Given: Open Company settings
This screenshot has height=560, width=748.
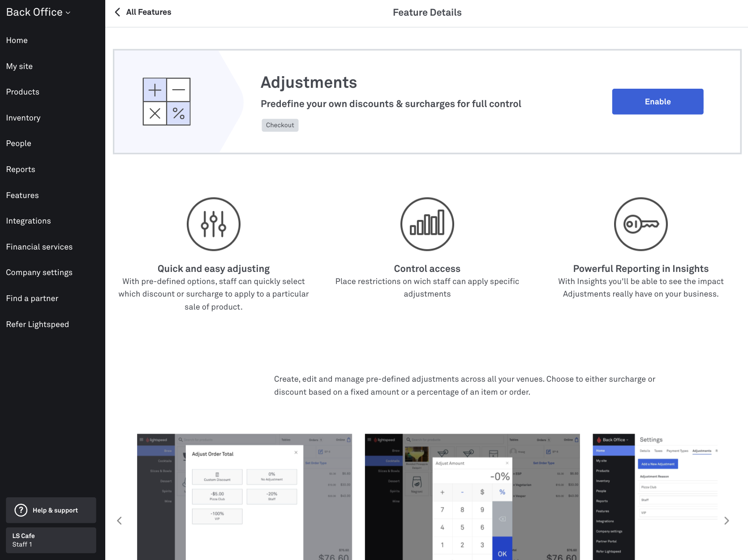Looking at the screenshot, I should [x=39, y=272].
